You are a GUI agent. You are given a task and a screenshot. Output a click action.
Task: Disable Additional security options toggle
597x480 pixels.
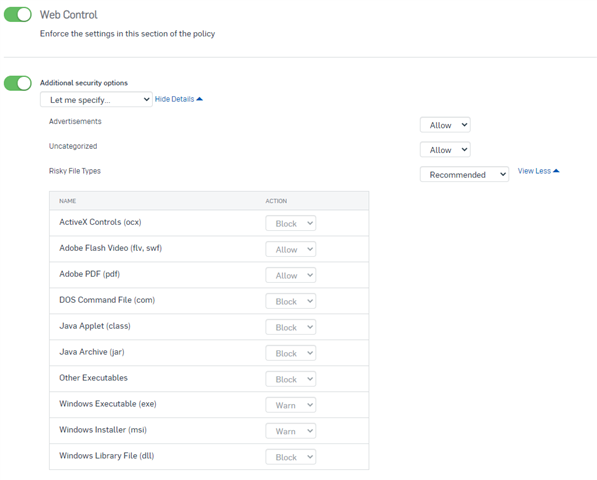coord(18,83)
